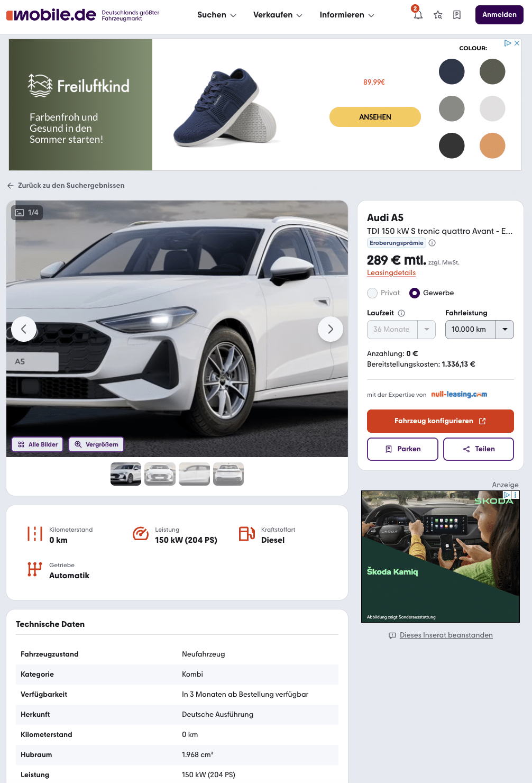
Task: Open the notifications bell icon
Action: tap(418, 15)
